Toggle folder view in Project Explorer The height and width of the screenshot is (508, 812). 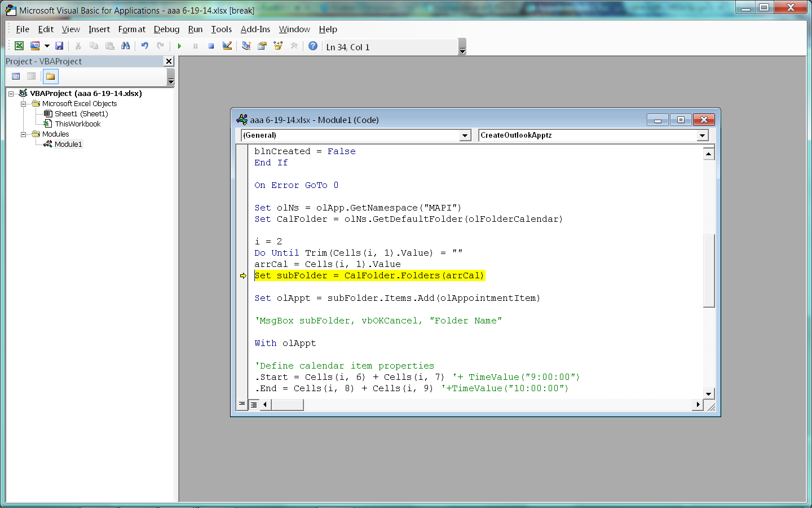[x=50, y=76]
